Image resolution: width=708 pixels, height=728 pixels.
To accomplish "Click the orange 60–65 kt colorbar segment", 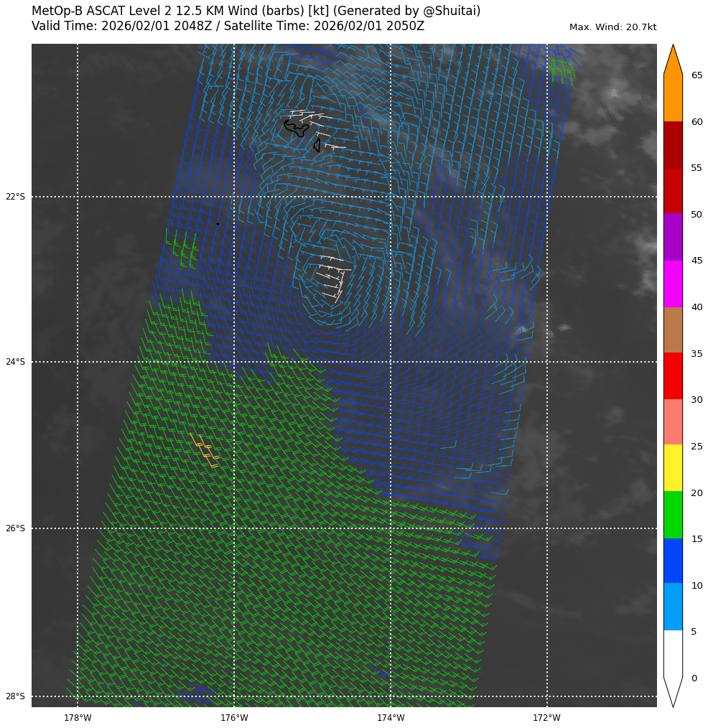I will click(673, 98).
